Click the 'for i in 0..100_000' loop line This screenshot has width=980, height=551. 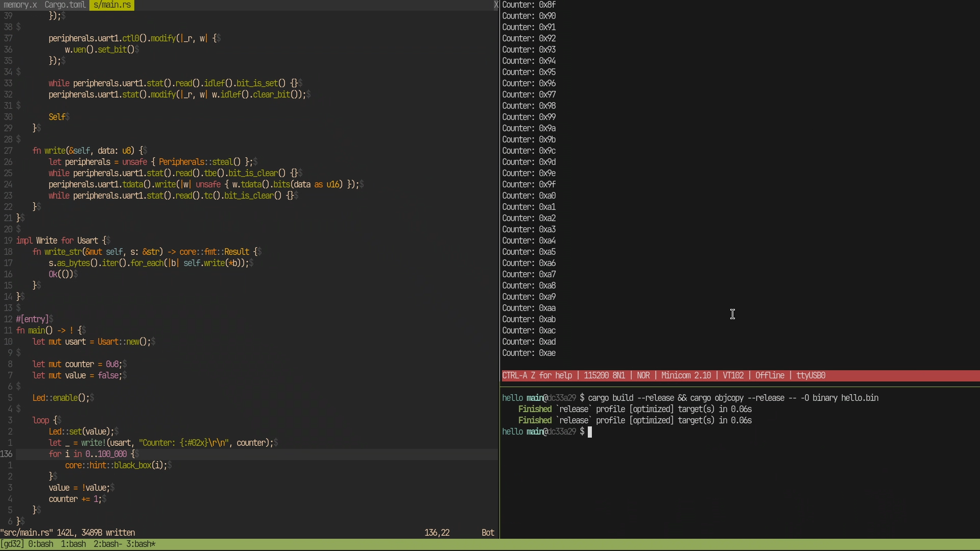91,454
